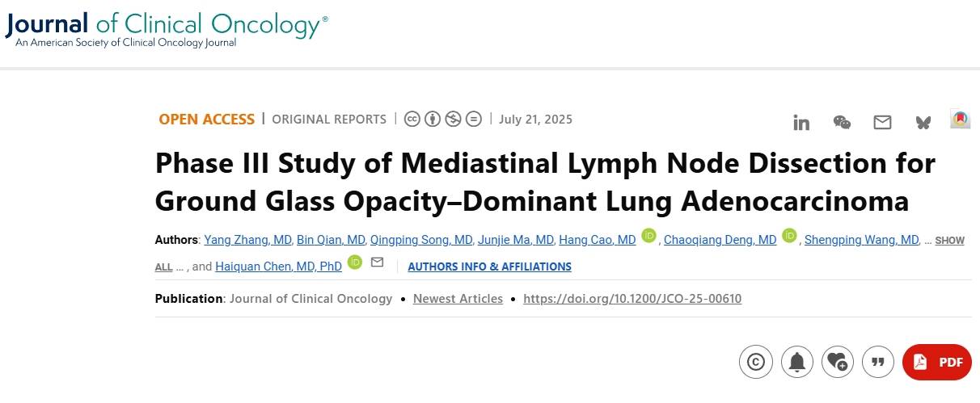Expand AUTHORS INFO & AFFILIATIONS
Screen dimensions: 980x403
coord(489,267)
